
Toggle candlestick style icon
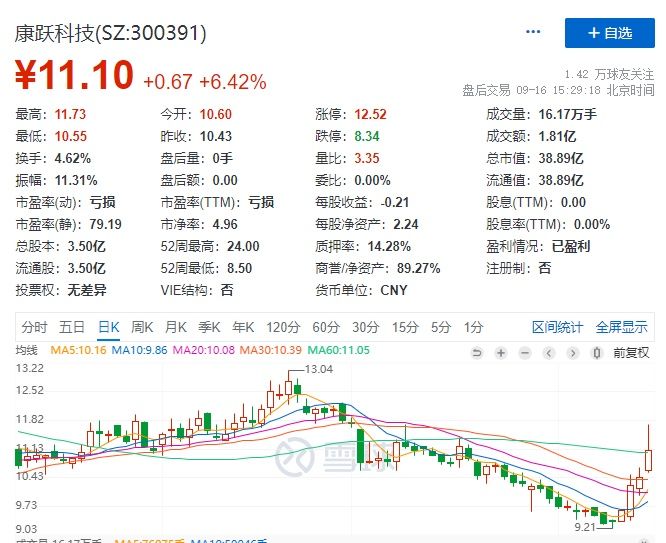[597, 353]
